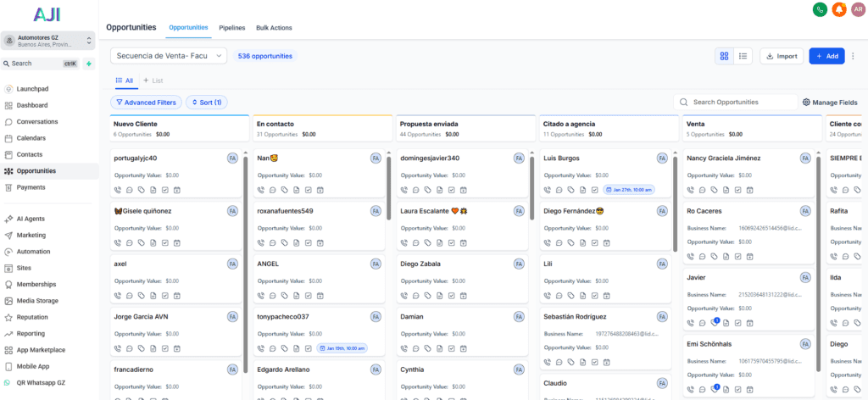
Task: Switch to the Pipelines tab
Action: [231, 28]
